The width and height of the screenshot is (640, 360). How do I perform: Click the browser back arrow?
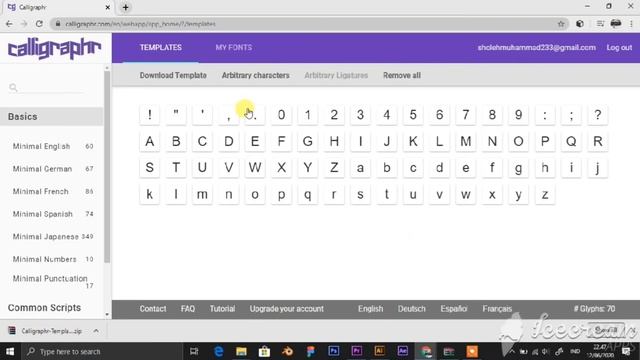[9, 24]
